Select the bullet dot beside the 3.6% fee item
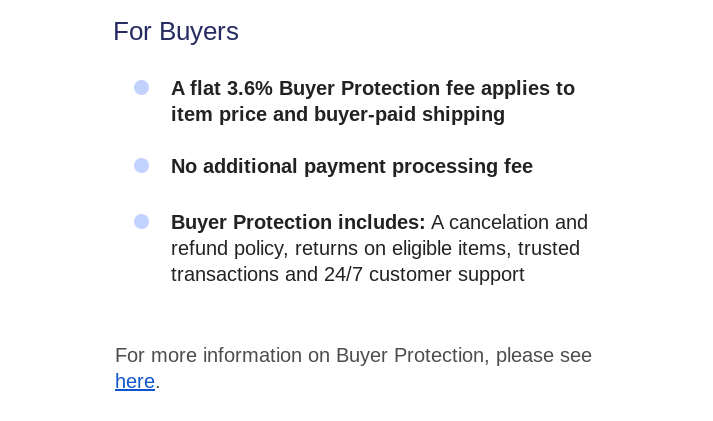713x421 pixels. click(141, 88)
